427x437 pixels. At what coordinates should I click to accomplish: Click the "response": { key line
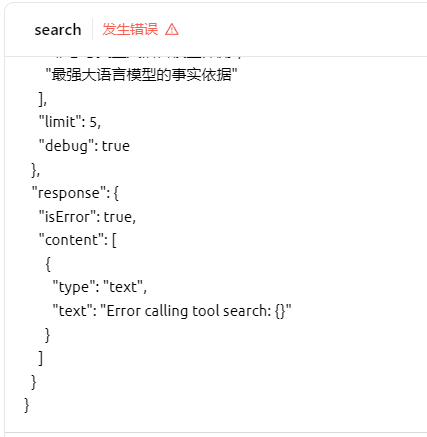tap(75, 193)
